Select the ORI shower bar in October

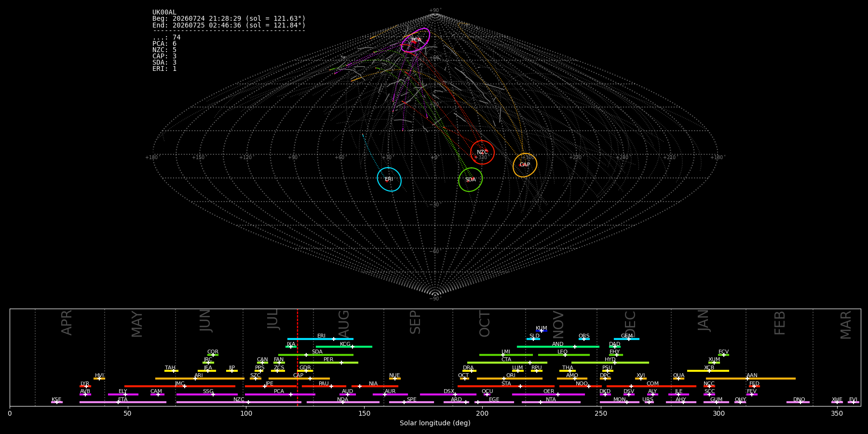tap(510, 379)
